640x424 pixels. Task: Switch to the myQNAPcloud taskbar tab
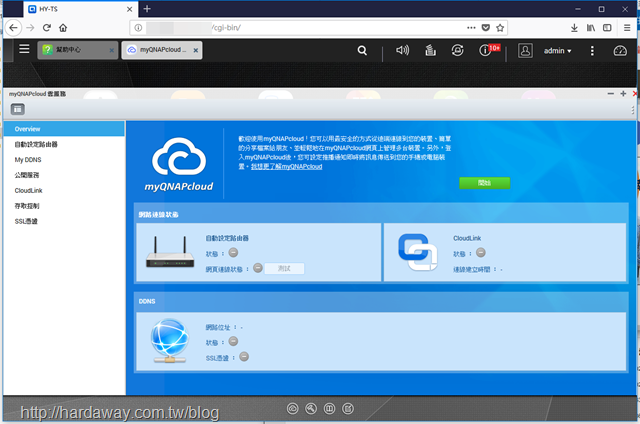tap(162, 50)
